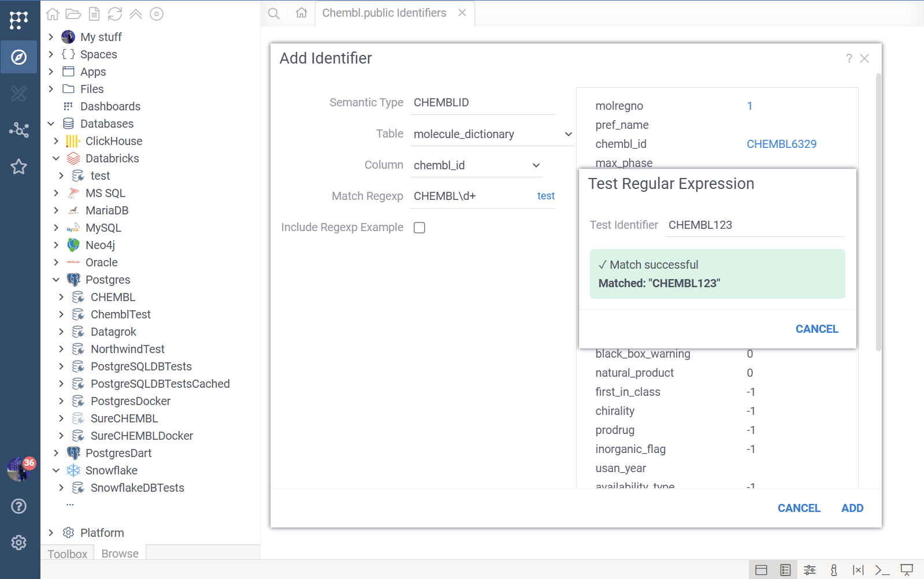924x579 pixels.
Task: Click the home tab icon
Action: (x=302, y=13)
